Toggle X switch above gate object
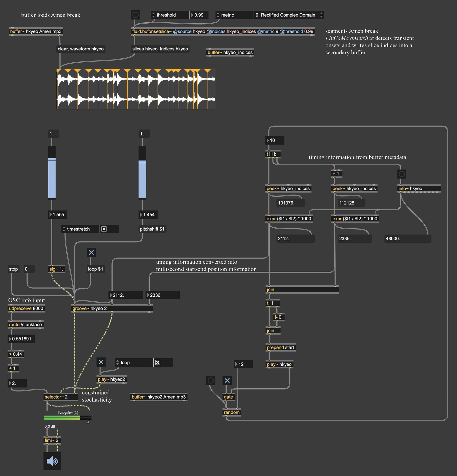The height and width of the screenshot is (476, 457). coord(227,380)
